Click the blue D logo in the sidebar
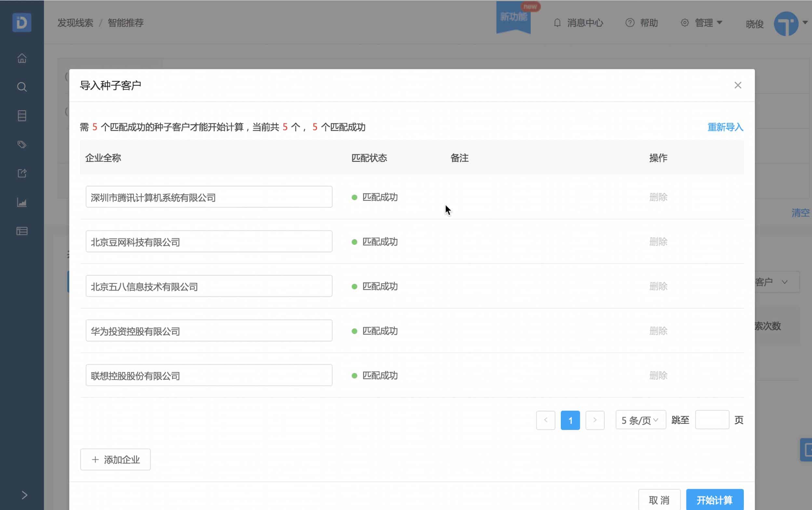 [22, 22]
